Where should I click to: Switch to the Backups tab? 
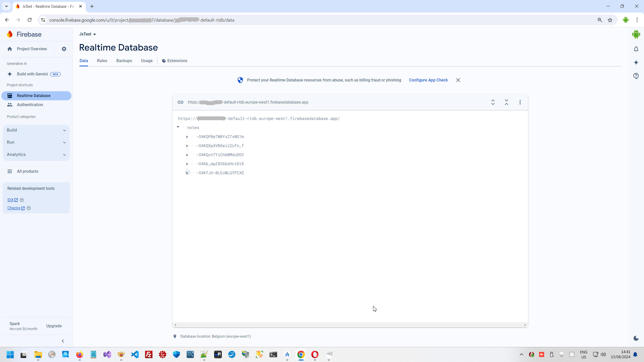point(124,61)
